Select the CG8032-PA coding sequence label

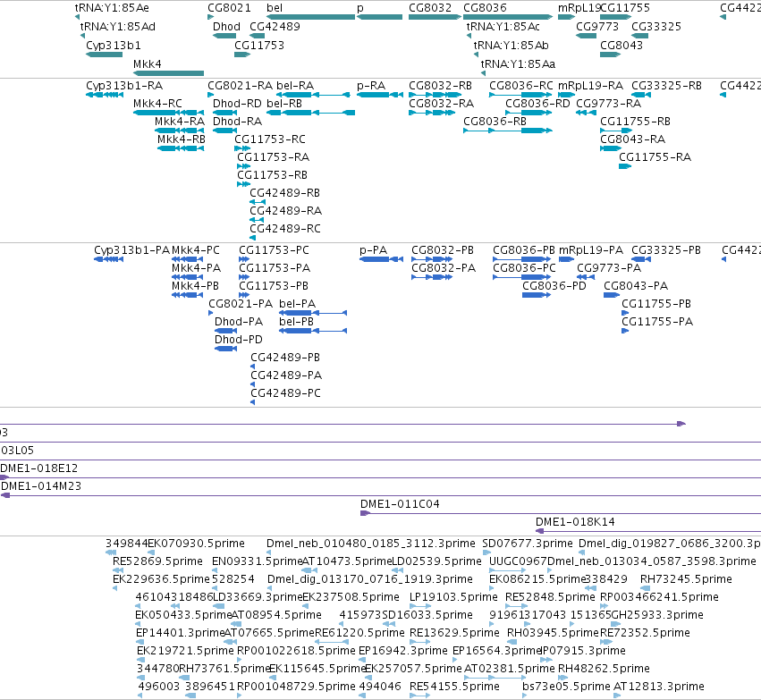[444, 268]
